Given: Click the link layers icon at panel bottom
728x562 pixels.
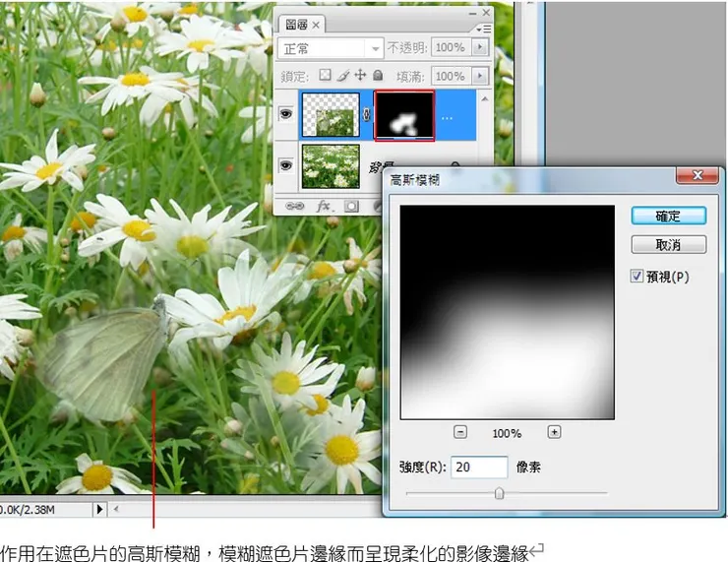Looking at the screenshot, I should [x=295, y=206].
